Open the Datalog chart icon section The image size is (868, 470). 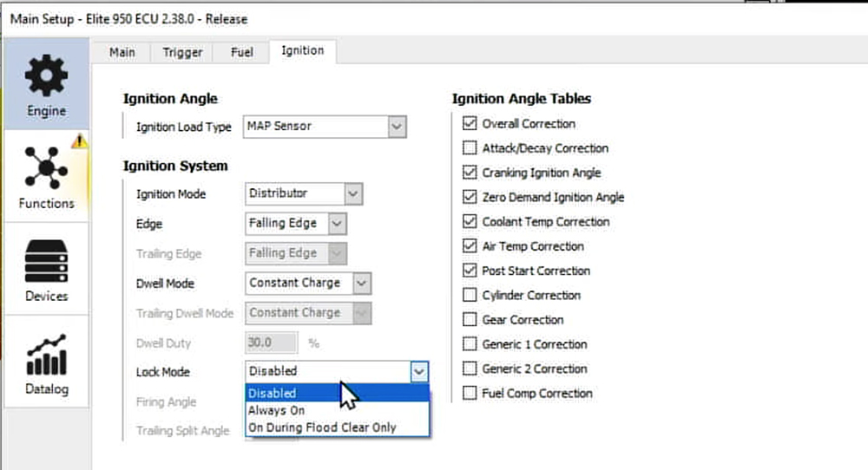coord(47,362)
